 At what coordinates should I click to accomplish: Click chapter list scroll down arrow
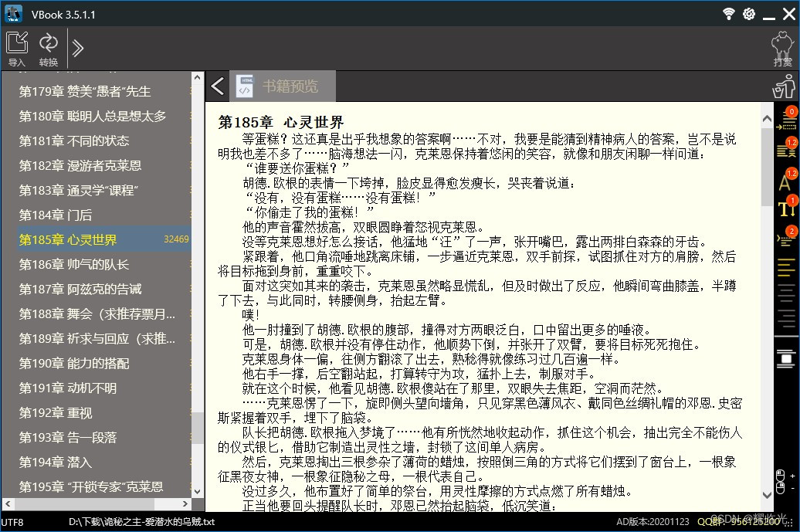pos(198,492)
